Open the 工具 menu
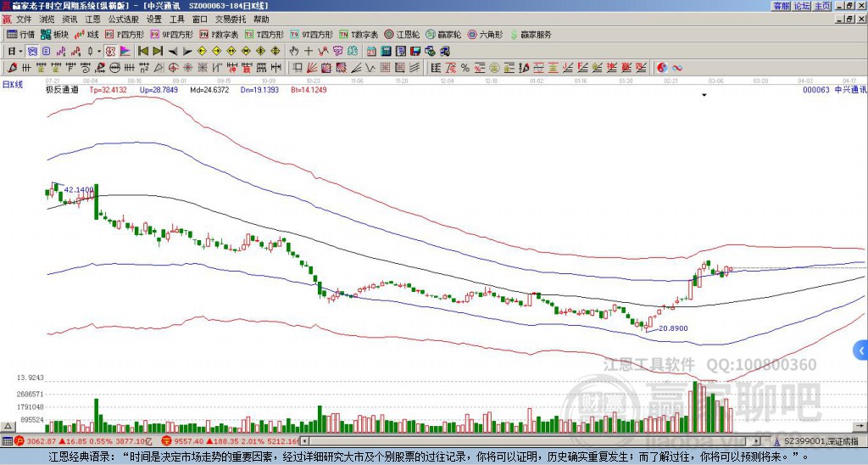The height and width of the screenshot is (465, 868). point(177,20)
